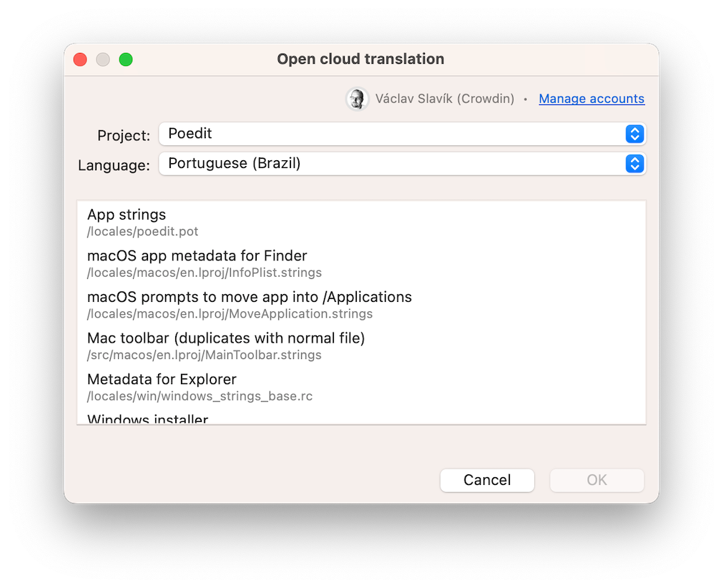This screenshot has height=588, width=723.
Task: Pick Metadata for Explorer entry
Action: (215, 386)
